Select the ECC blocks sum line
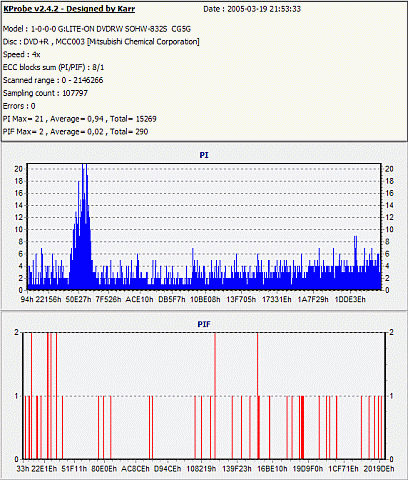 [53, 67]
